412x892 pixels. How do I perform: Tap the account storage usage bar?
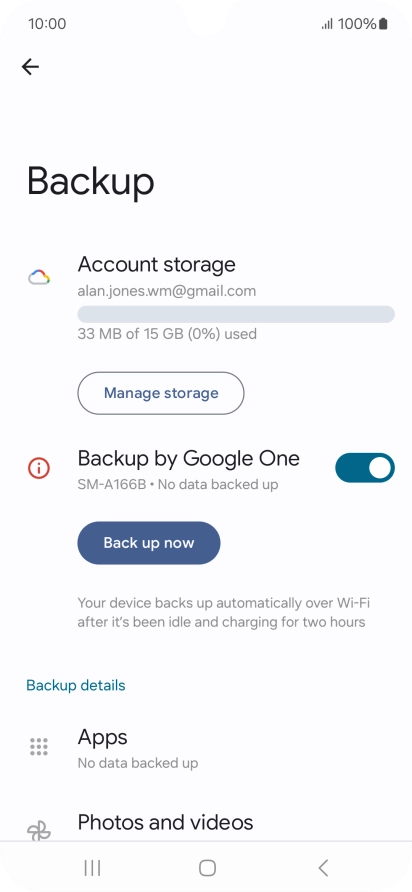[236, 314]
